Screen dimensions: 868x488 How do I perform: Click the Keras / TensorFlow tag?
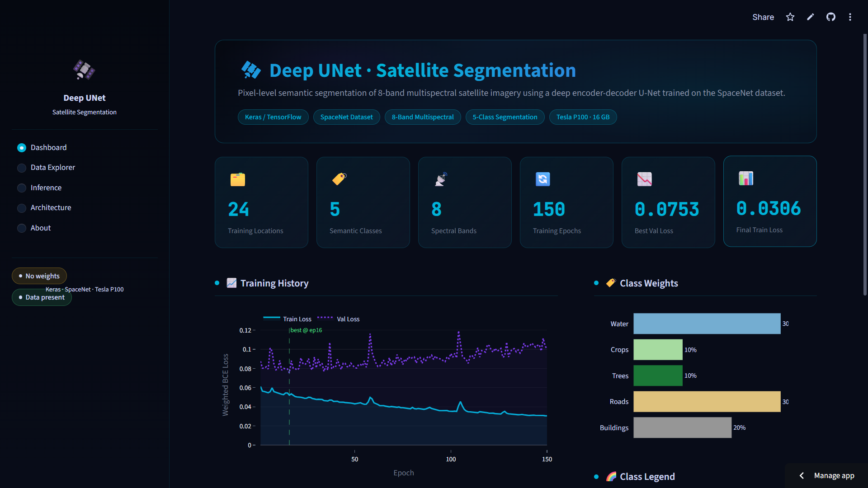point(273,117)
